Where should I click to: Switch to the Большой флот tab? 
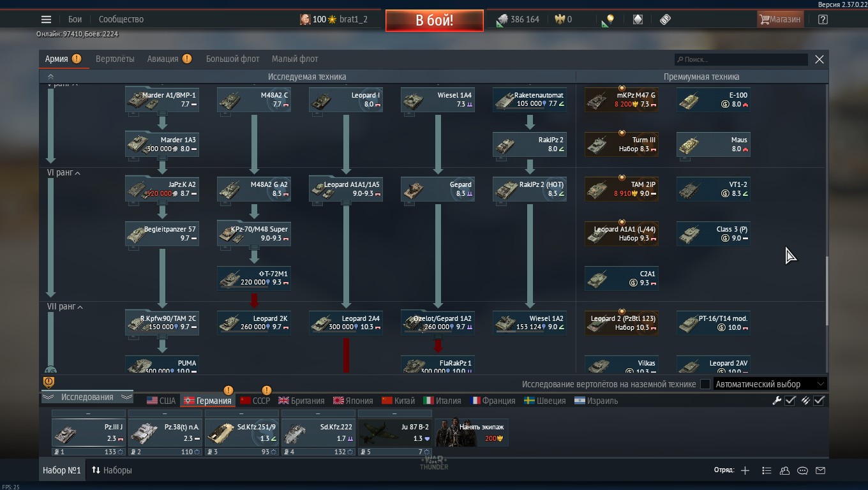[232, 59]
